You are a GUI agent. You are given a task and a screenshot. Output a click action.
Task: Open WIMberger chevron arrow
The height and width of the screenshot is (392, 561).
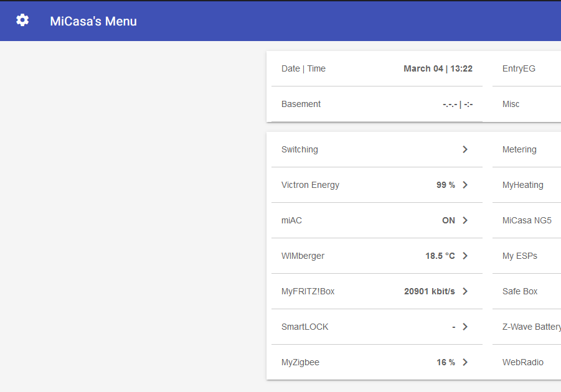click(x=465, y=256)
